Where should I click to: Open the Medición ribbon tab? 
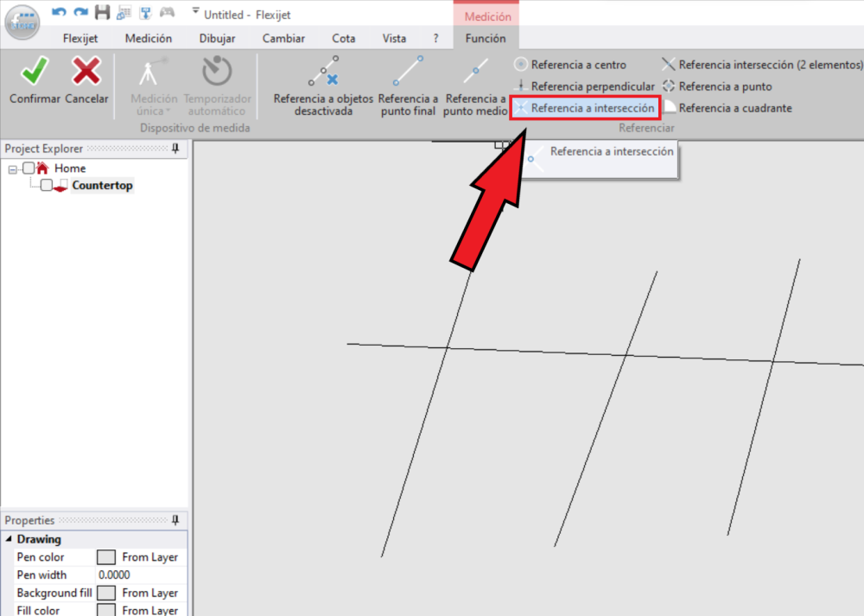[149, 39]
